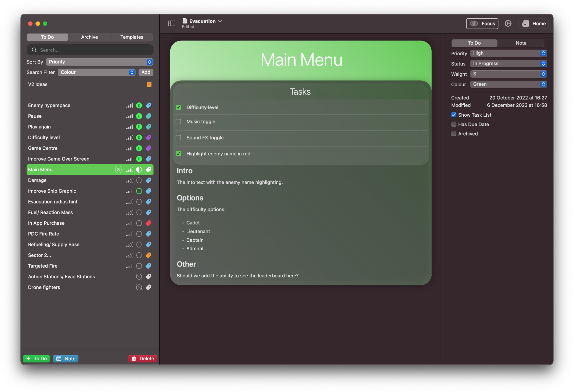Click the orange note icon beside V2 Ideas

point(149,84)
